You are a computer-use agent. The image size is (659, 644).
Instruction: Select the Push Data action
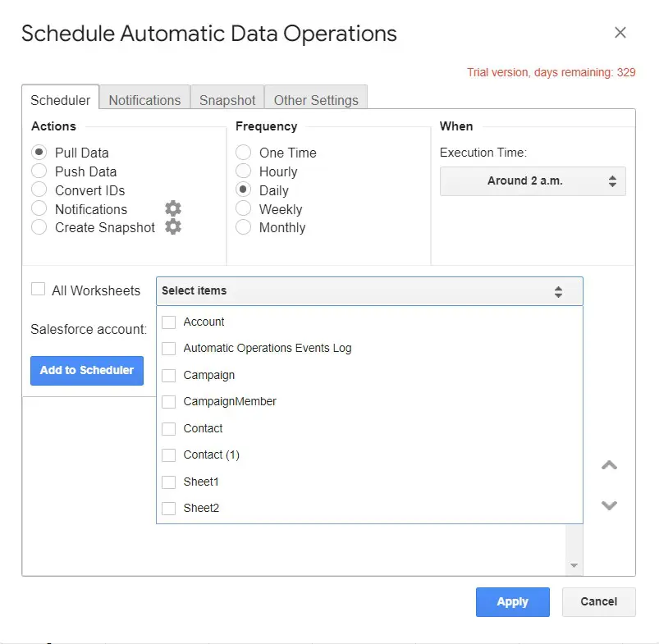click(x=39, y=171)
